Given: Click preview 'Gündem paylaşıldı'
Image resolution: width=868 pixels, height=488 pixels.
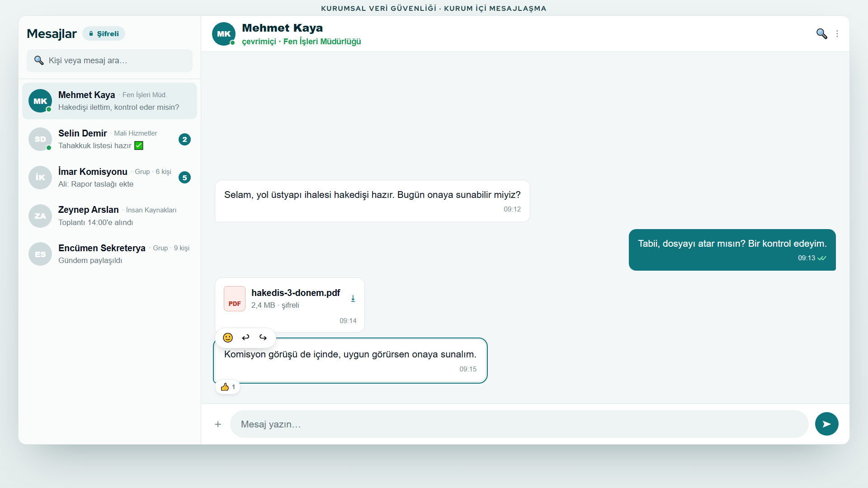Looking at the screenshot, I should (x=90, y=260).
